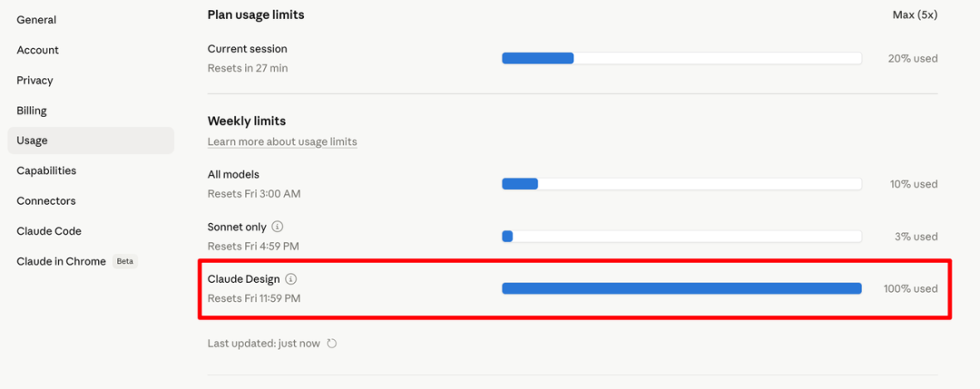Image resolution: width=980 pixels, height=389 pixels.
Task: Click the Claude Design info icon
Action: coord(291,279)
